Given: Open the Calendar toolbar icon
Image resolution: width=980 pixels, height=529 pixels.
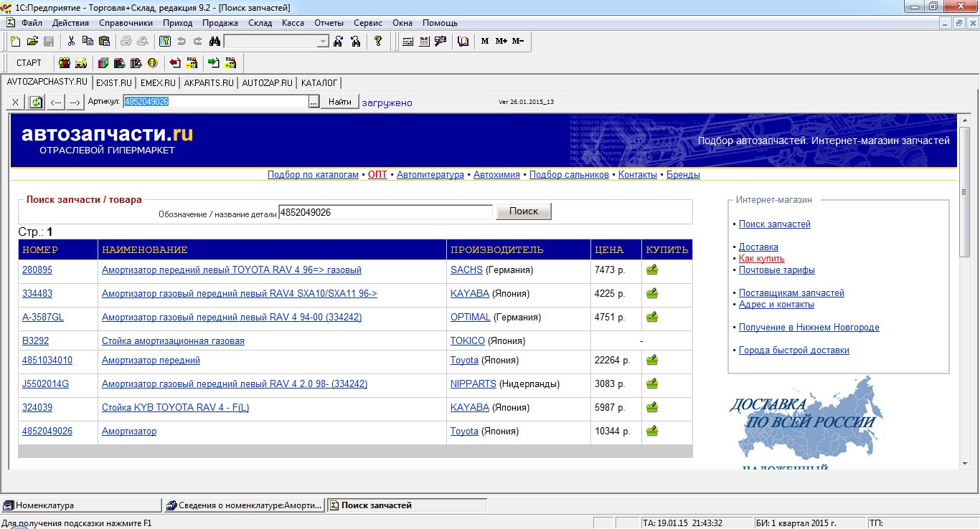Looking at the screenshot, I should (424, 41).
